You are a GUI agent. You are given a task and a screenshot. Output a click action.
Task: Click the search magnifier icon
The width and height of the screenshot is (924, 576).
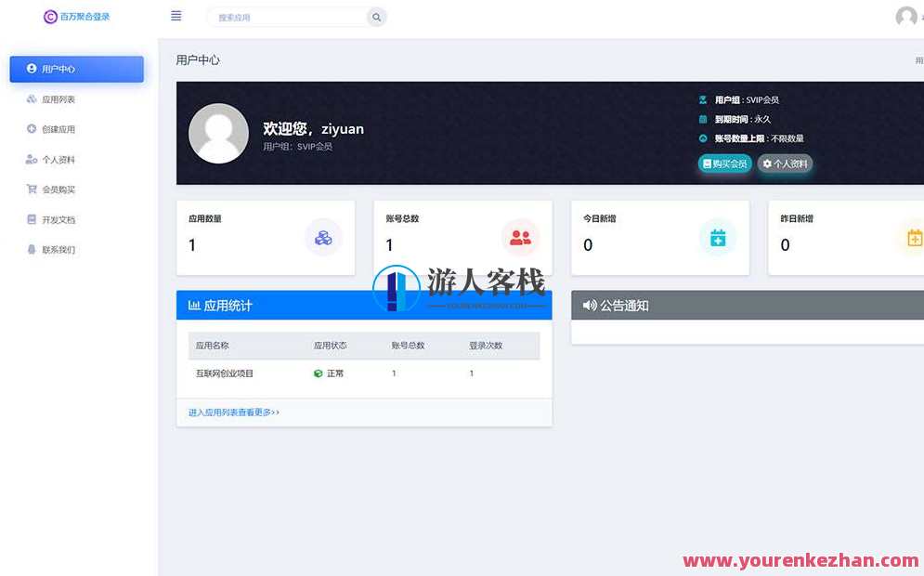tap(376, 16)
